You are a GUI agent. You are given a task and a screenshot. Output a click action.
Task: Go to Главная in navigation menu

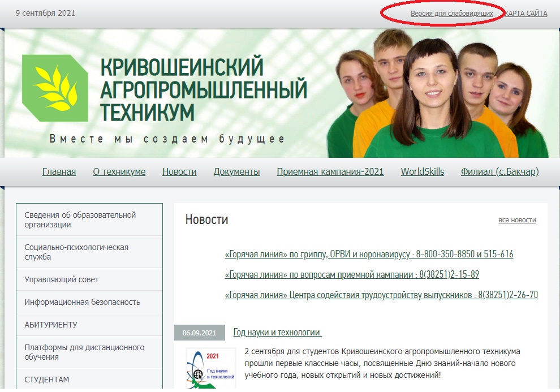point(59,172)
